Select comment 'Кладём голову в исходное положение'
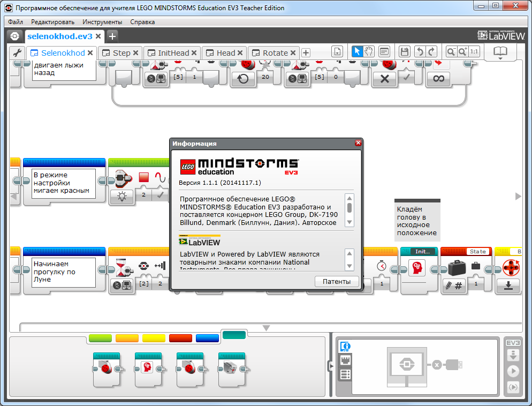The image size is (532, 406). coord(417,221)
